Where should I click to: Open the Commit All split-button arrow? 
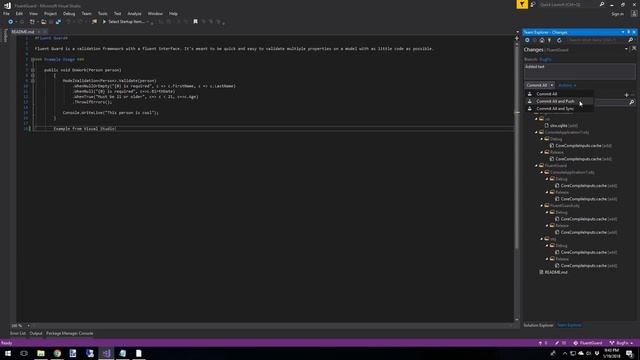(551, 85)
